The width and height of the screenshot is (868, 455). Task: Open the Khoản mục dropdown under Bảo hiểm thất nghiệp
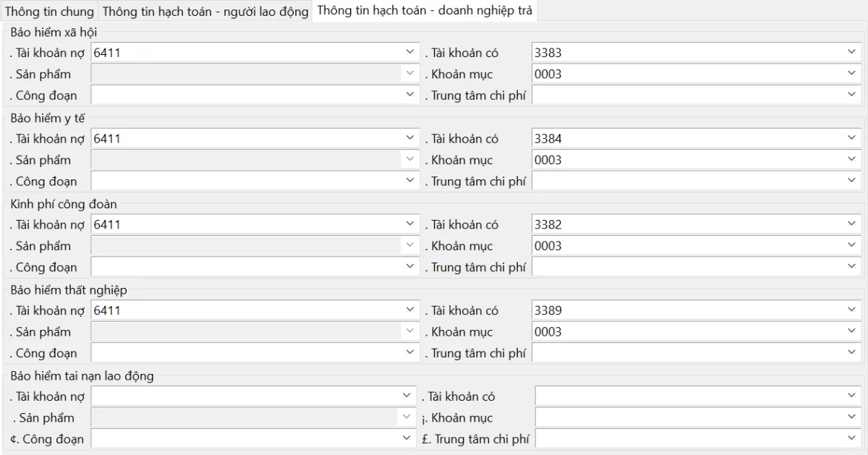click(x=852, y=331)
